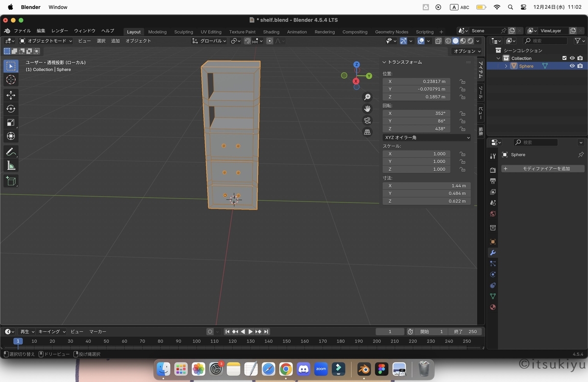This screenshot has width=588, height=382.
Task: Click the green Y axis gizmo ball
Action: 369,76
